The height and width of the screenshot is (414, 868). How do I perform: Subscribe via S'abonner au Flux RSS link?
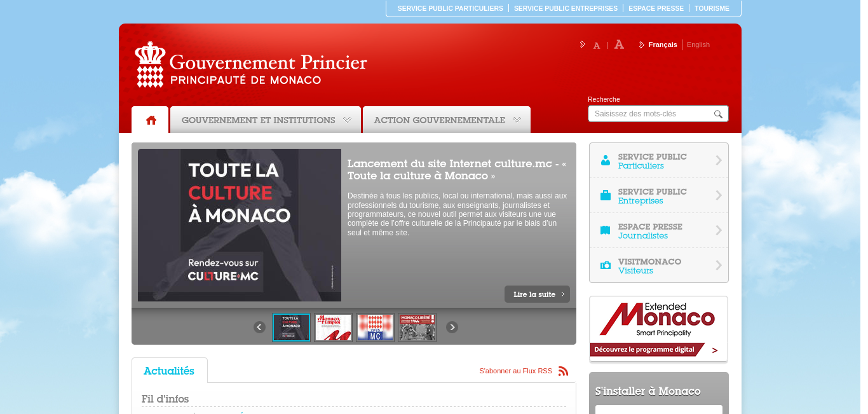click(x=515, y=371)
